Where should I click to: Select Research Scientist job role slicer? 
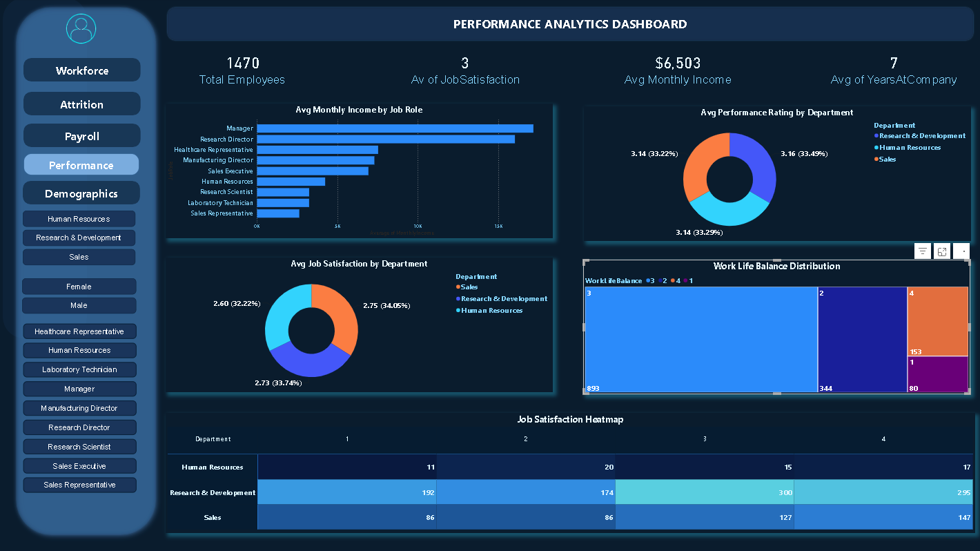click(x=79, y=447)
